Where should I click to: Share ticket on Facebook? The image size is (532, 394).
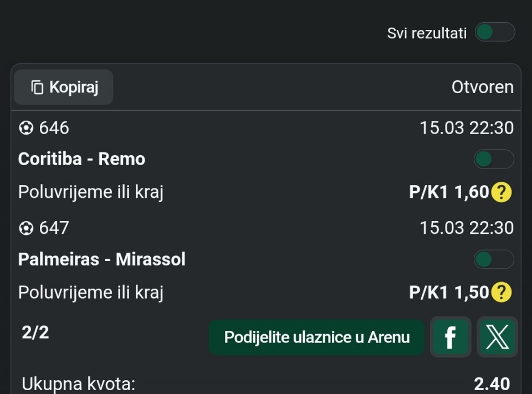451,337
